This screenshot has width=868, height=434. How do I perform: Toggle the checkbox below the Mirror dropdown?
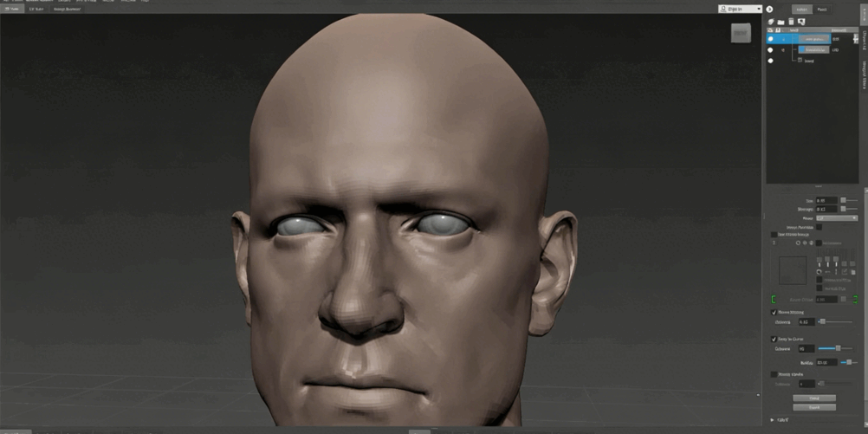[x=819, y=227]
